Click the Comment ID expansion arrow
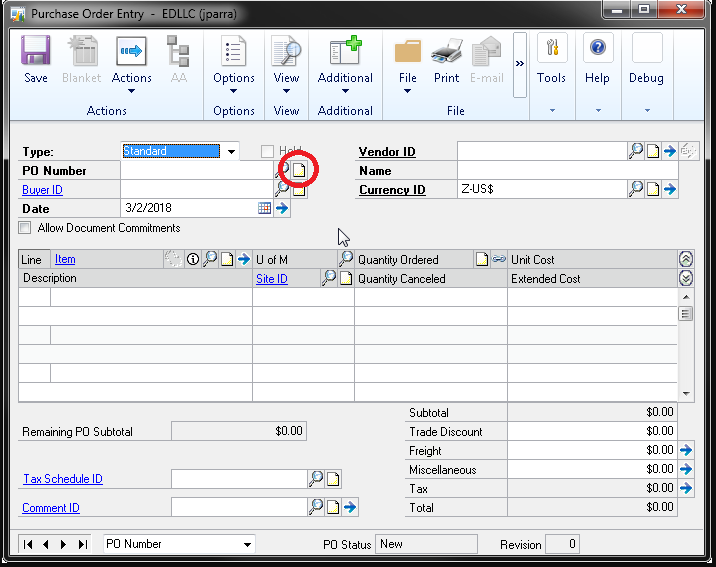This screenshot has width=716, height=567. (x=350, y=507)
